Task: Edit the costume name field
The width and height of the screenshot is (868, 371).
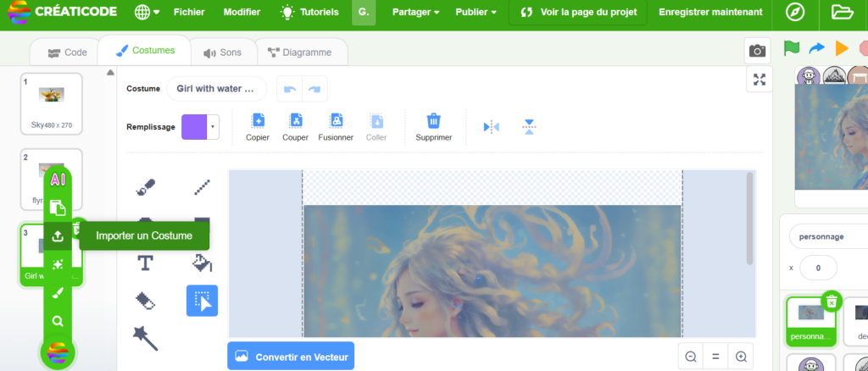Action: coord(216,88)
